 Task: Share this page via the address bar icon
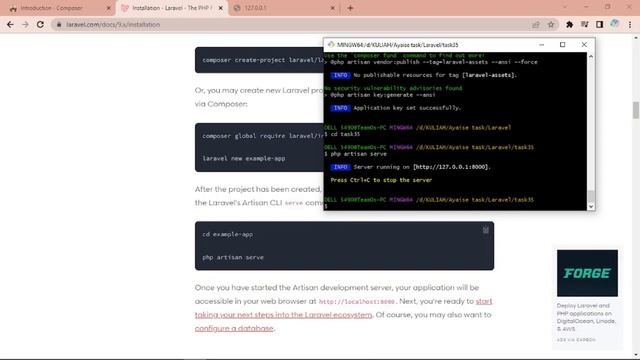click(536, 24)
